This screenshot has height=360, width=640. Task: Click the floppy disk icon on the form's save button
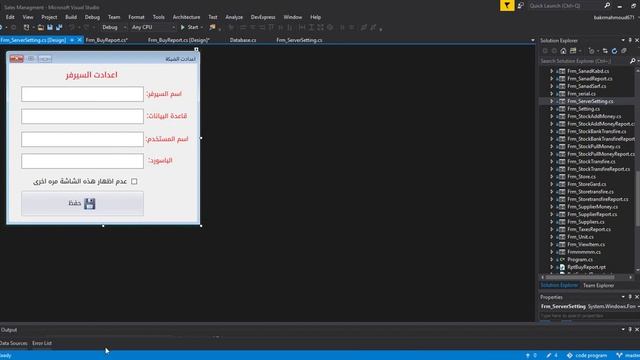pos(89,203)
